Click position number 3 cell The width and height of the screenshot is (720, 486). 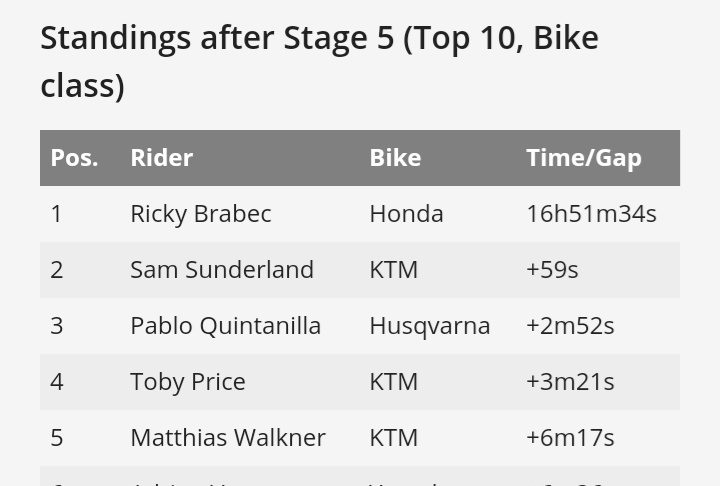click(x=57, y=326)
